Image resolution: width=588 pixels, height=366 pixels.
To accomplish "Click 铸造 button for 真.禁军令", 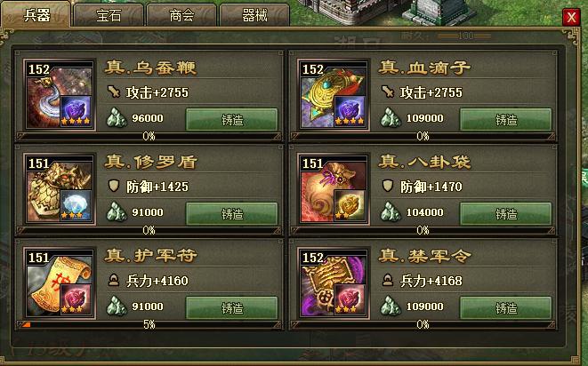I will [x=506, y=308].
